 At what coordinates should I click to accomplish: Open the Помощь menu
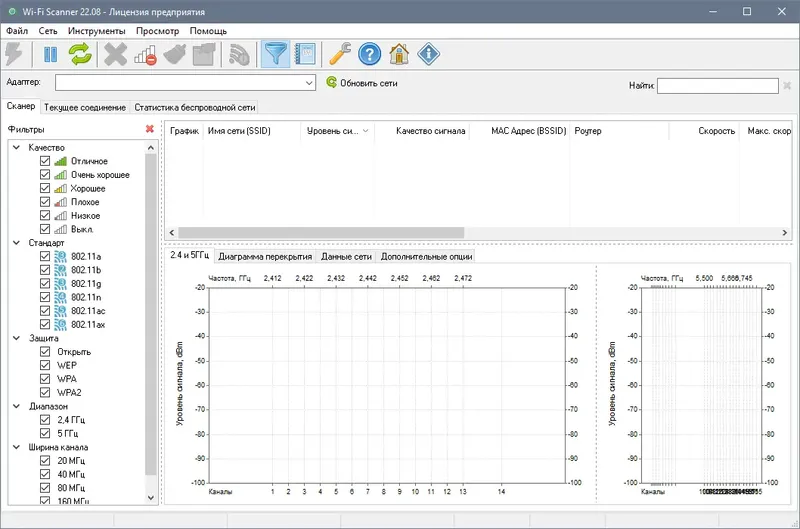(x=208, y=31)
